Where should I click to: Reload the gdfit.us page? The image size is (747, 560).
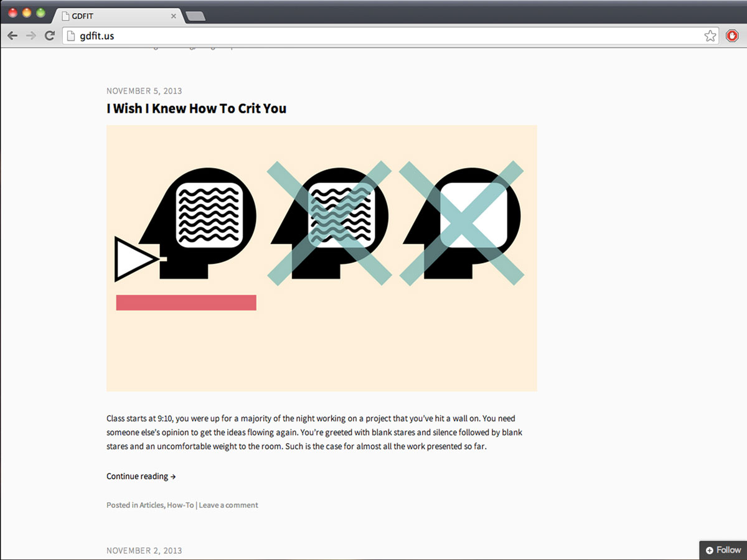point(50,36)
